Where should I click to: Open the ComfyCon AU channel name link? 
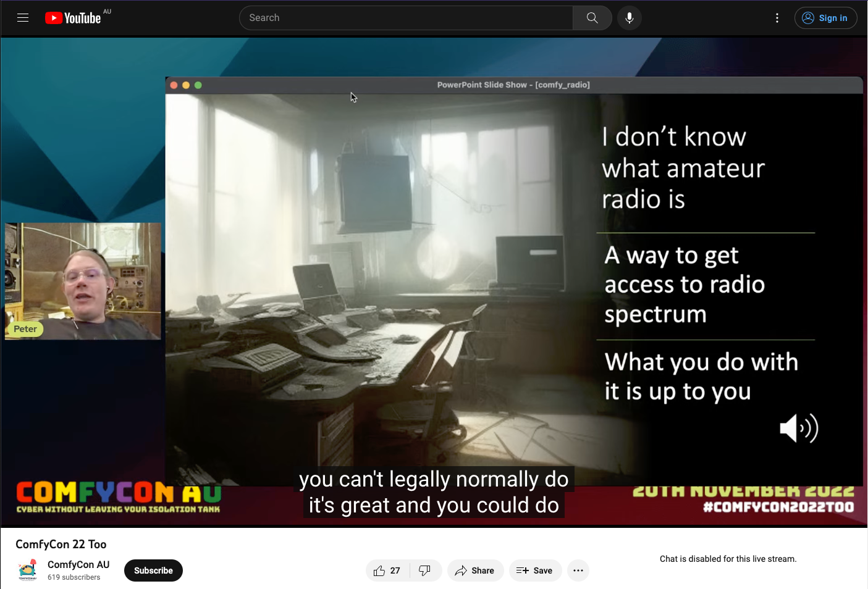[x=78, y=564]
